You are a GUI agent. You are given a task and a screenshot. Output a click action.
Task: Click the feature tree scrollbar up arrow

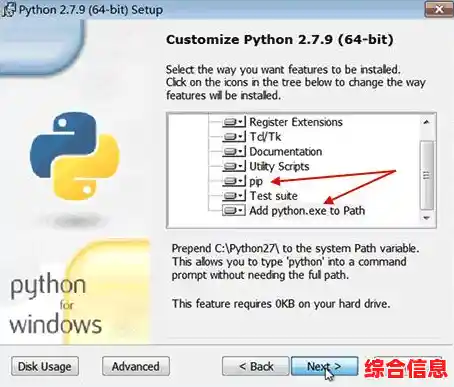pyautogui.click(x=426, y=122)
